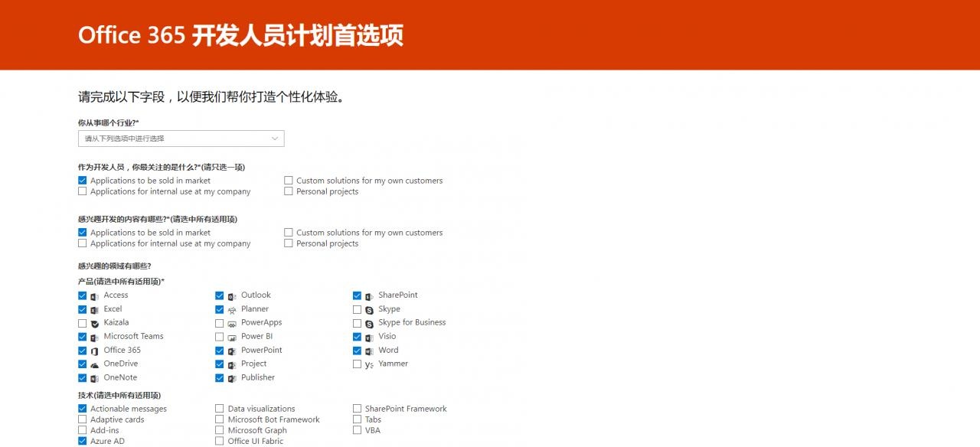Uncheck the Microsoft Teams checkbox
This screenshot has height=447, width=980.
tap(82, 337)
